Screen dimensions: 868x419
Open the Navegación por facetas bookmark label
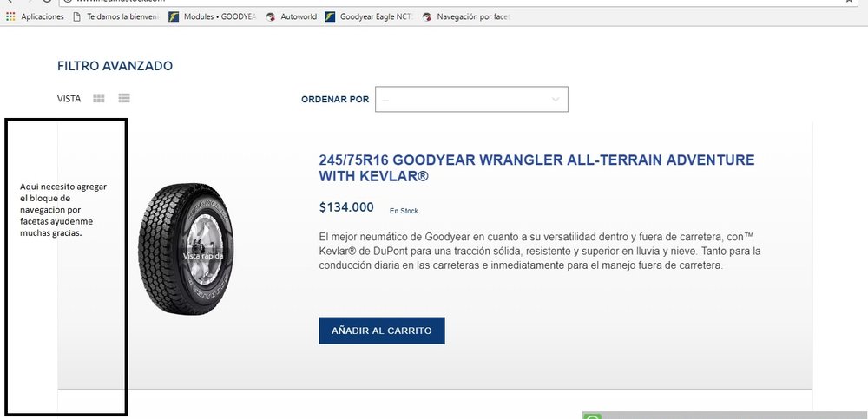tap(473, 16)
